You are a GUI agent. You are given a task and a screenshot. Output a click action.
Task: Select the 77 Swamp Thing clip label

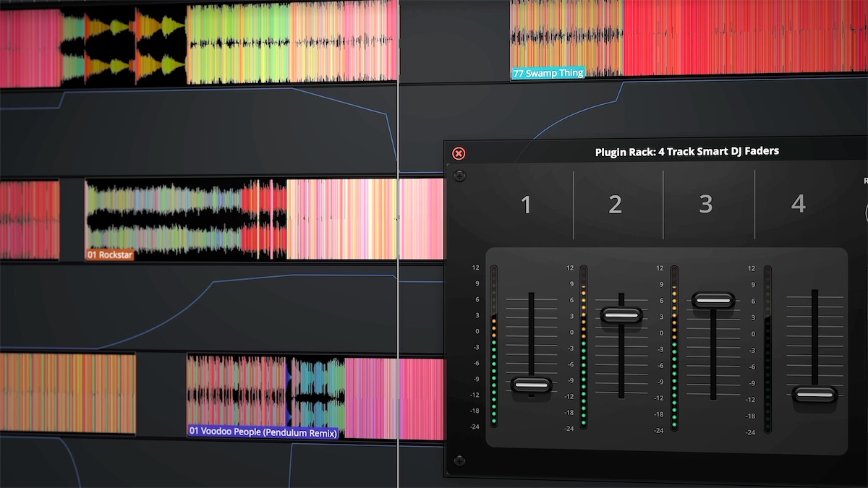tap(548, 72)
